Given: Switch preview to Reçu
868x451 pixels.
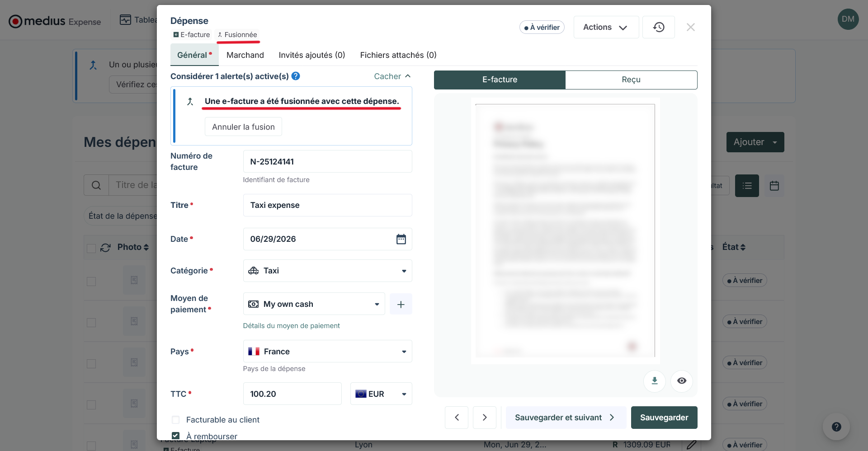Looking at the screenshot, I should [x=631, y=80].
